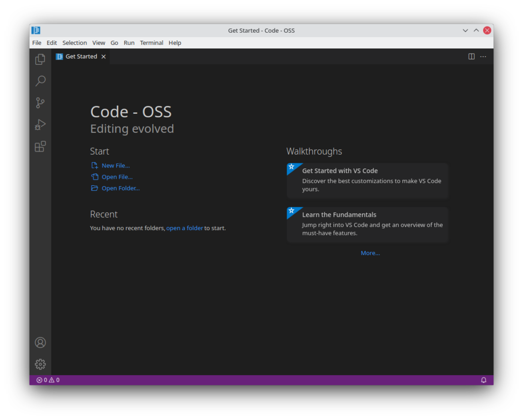This screenshot has width=523, height=420.
Task: Split the editor using the toolbar icon
Action: click(x=470, y=56)
